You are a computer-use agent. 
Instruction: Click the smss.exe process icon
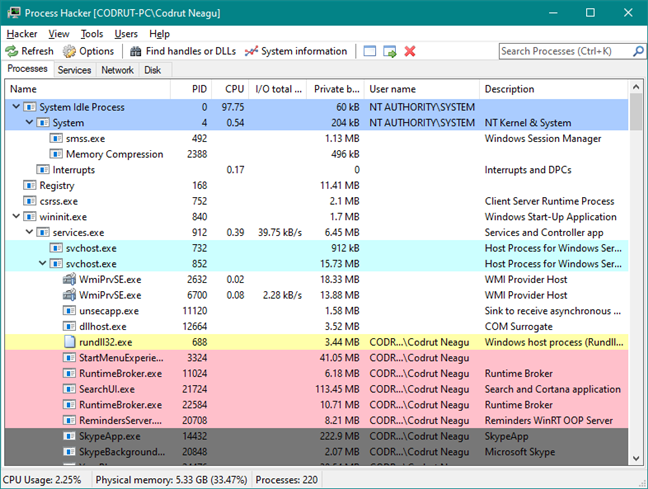click(56, 138)
